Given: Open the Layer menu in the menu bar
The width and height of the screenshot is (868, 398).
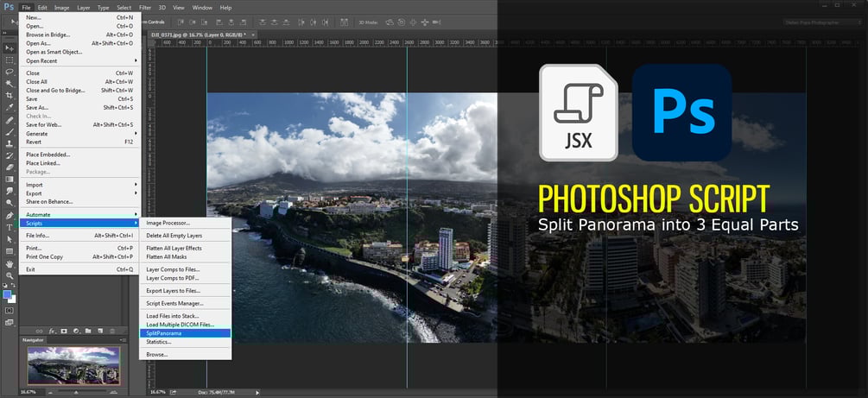Looking at the screenshot, I should (84, 8).
